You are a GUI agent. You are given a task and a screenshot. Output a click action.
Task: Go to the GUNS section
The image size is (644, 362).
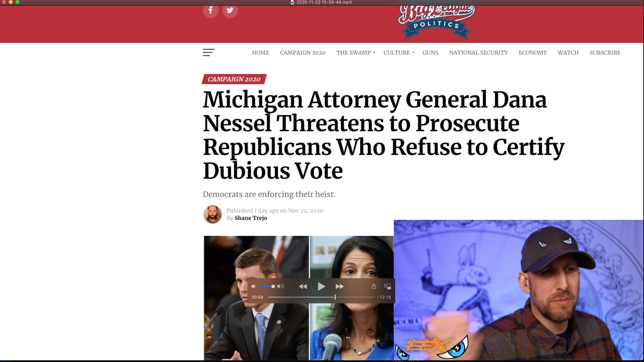[430, 53]
